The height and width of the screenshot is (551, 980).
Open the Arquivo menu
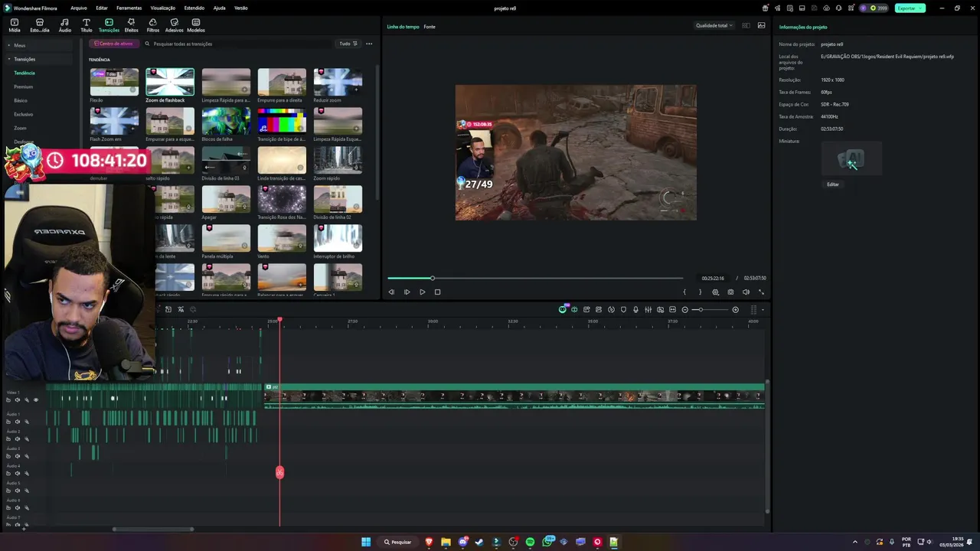(x=79, y=8)
